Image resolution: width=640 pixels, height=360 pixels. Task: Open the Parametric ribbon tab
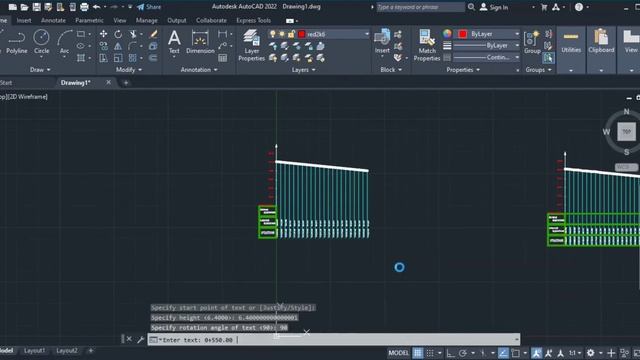click(89, 20)
